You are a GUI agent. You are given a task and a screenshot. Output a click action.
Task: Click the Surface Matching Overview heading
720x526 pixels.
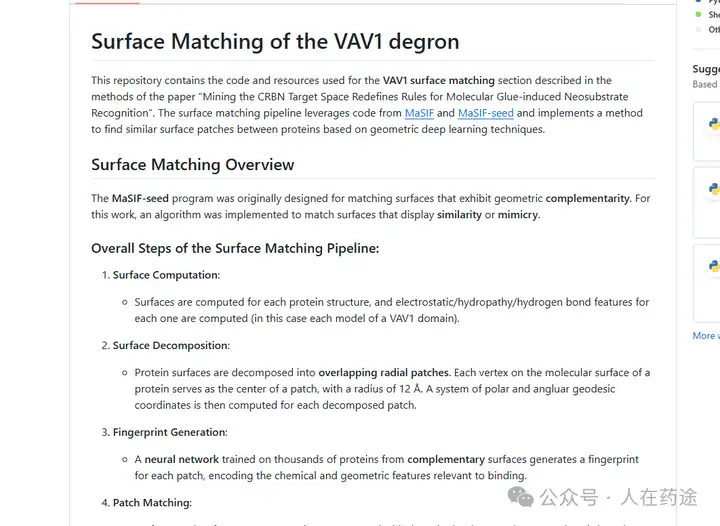coord(192,164)
